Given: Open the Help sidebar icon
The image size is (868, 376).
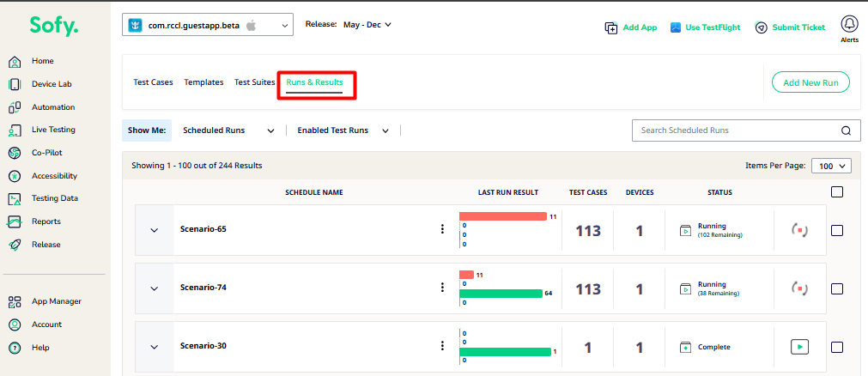Looking at the screenshot, I should click(x=15, y=348).
